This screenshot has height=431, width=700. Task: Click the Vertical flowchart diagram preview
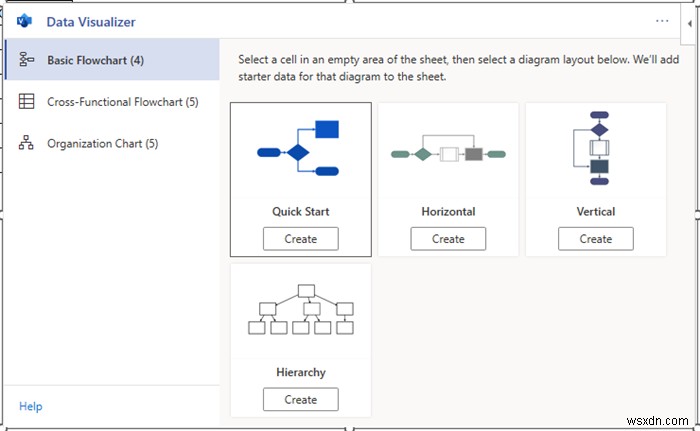(596, 148)
